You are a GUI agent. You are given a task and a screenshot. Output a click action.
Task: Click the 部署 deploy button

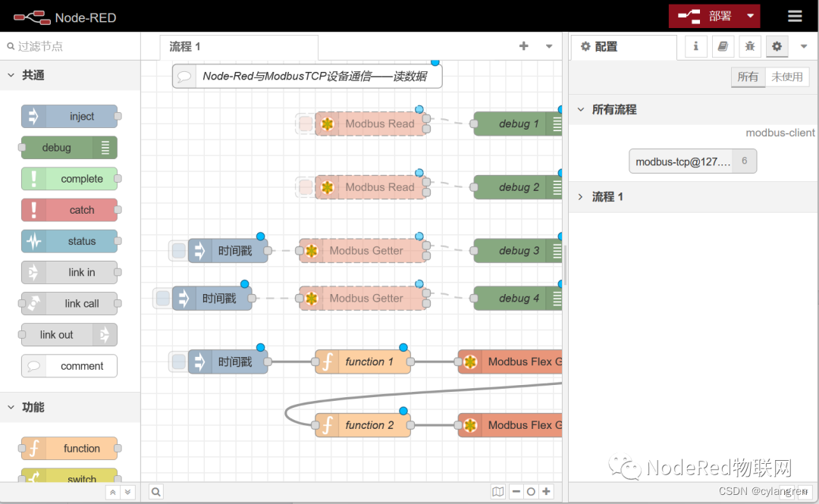(x=705, y=16)
